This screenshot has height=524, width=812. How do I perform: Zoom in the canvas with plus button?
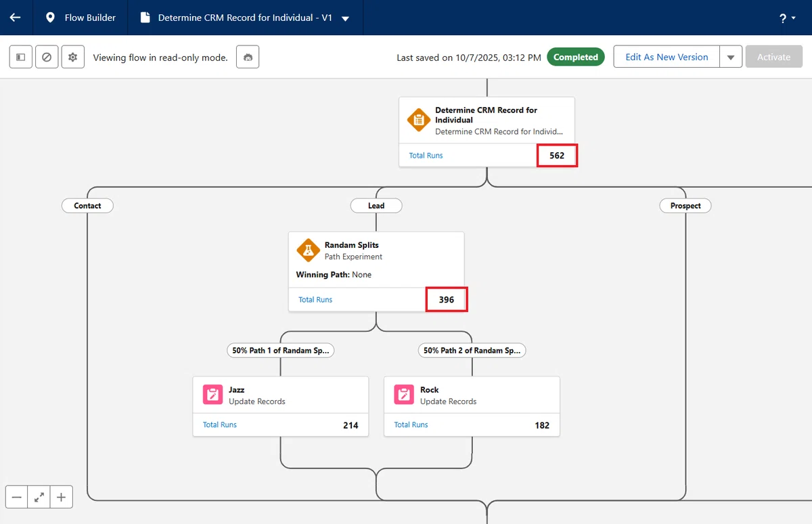click(x=61, y=498)
